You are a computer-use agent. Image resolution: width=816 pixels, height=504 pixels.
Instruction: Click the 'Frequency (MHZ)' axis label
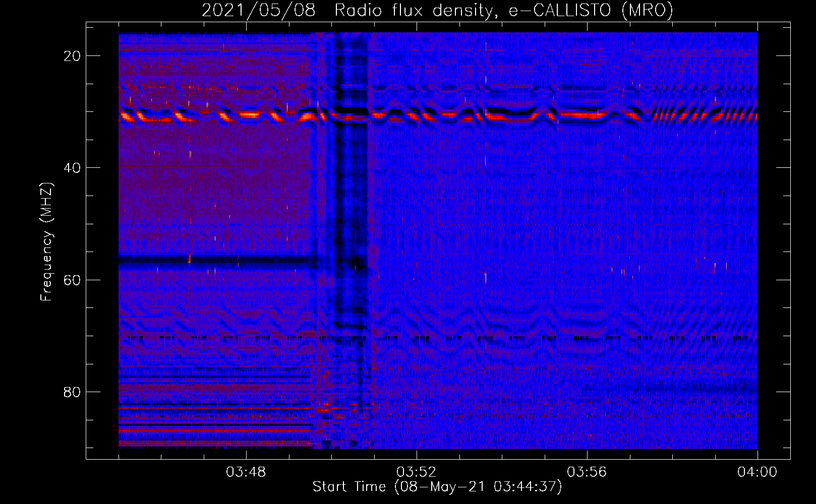coord(46,242)
